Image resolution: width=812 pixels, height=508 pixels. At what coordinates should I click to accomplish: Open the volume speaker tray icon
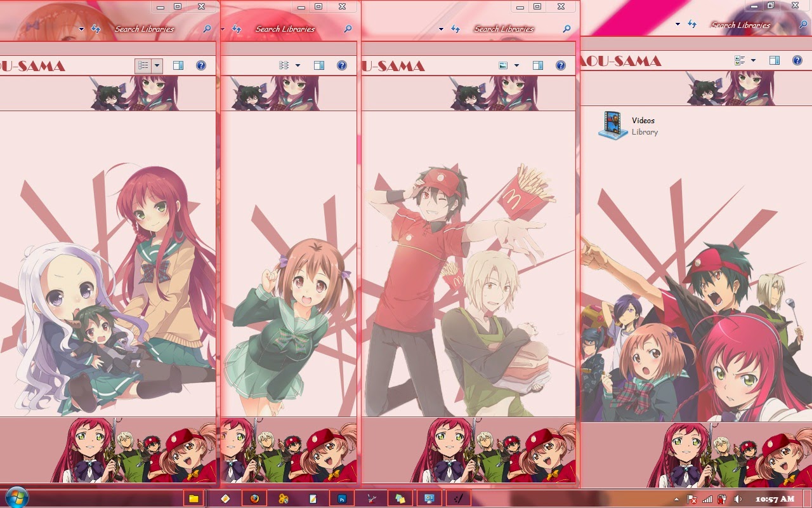(738, 499)
